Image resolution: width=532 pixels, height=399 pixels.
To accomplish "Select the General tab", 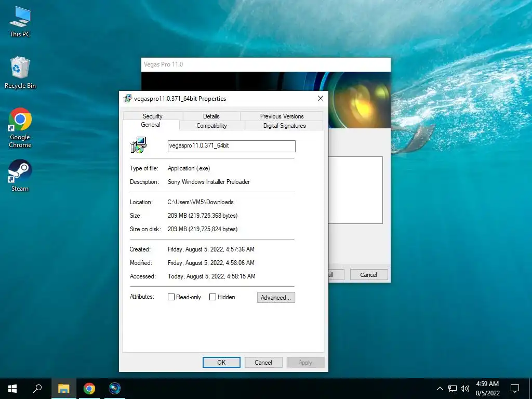I will click(x=151, y=125).
